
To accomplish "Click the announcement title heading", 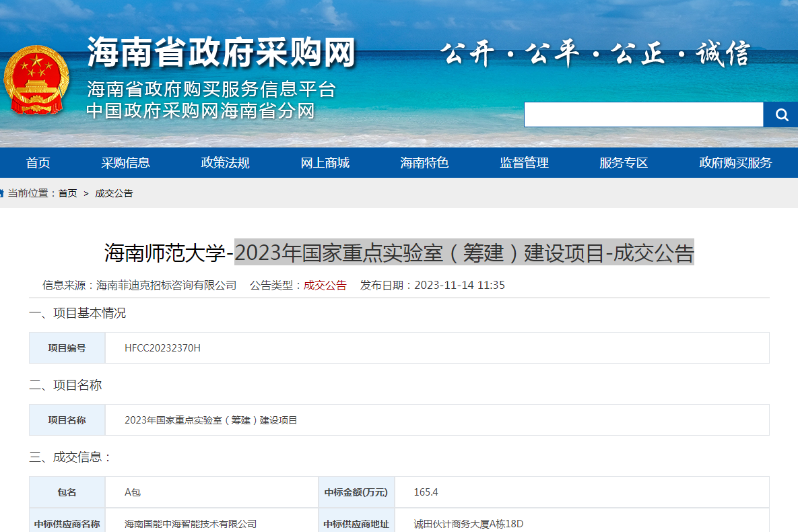I will (x=399, y=253).
